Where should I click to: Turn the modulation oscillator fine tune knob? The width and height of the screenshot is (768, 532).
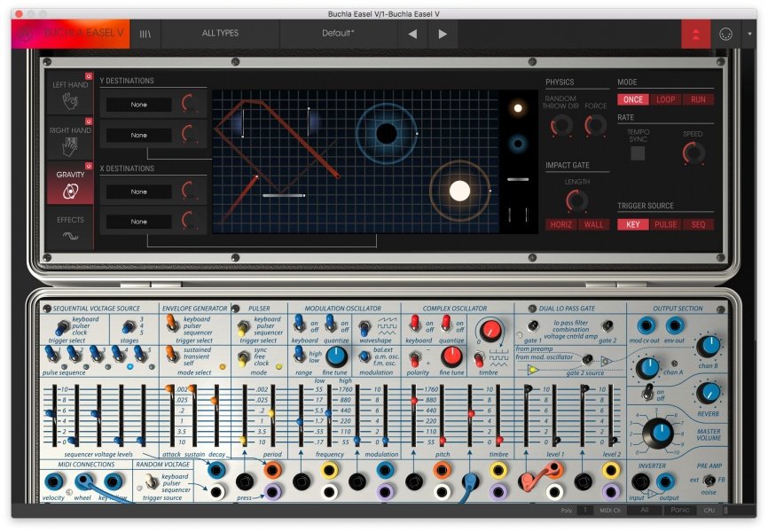click(x=335, y=357)
